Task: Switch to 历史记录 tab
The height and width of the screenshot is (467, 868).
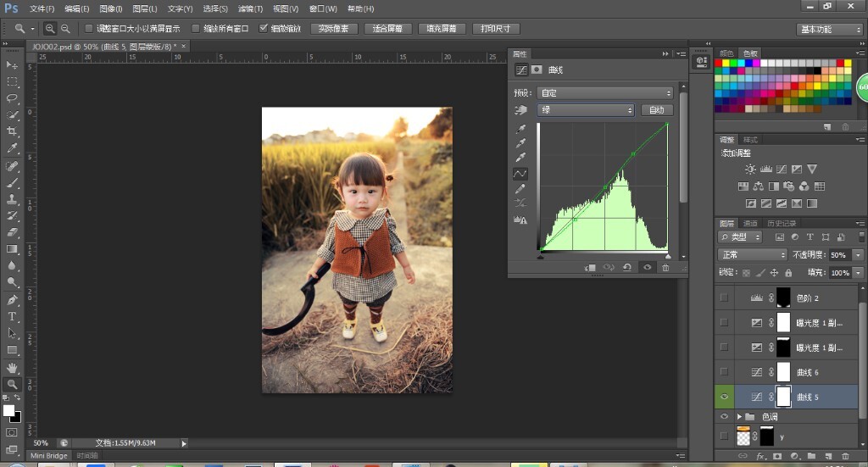Action: coord(782,223)
